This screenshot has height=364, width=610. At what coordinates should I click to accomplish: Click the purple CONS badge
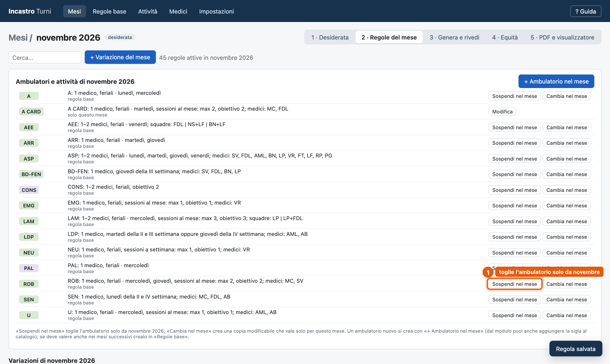(29, 190)
